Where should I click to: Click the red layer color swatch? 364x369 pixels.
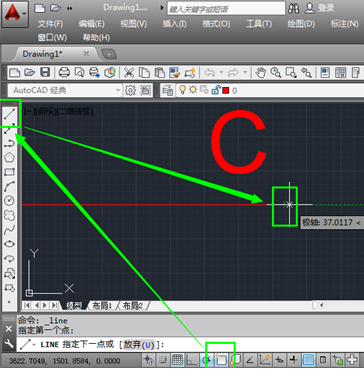click(x=226, y=90)
